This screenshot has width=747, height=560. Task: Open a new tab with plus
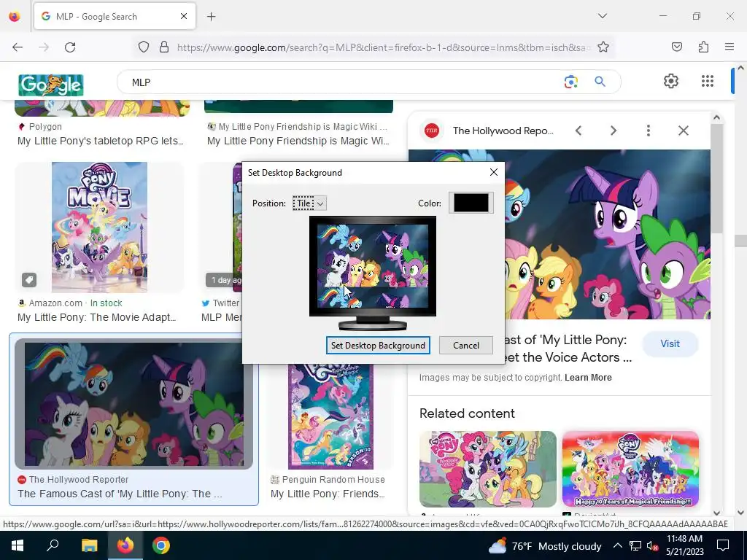click(x=211, y=17)
